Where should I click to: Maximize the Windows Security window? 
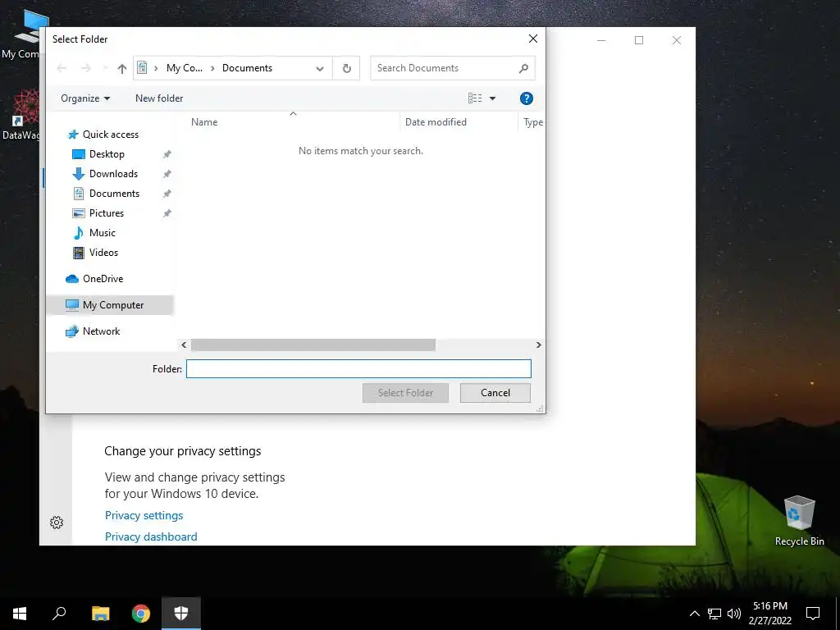(x=638, y=40)
